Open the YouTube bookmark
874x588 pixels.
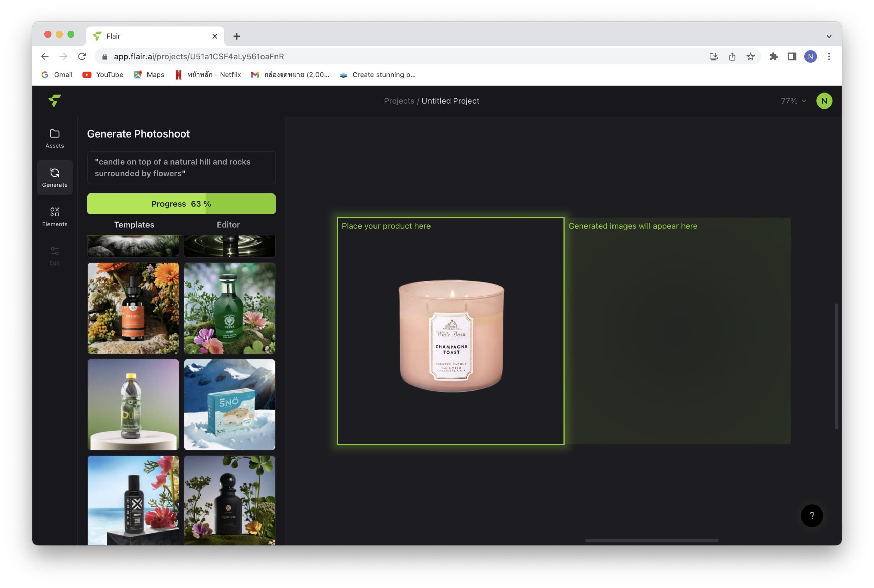click(x=103, y=75)
